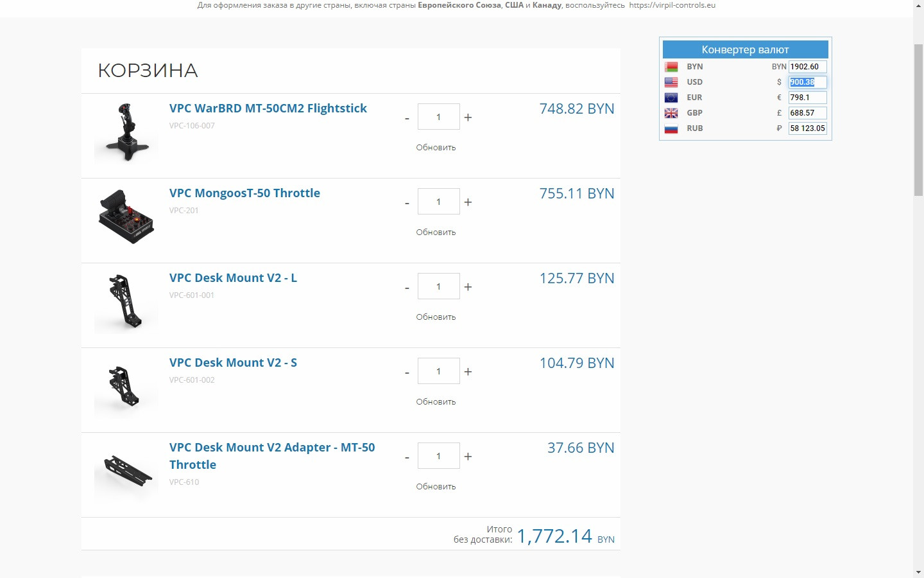Open VPC Desk Mount V2 - S link

pos(233,363)
